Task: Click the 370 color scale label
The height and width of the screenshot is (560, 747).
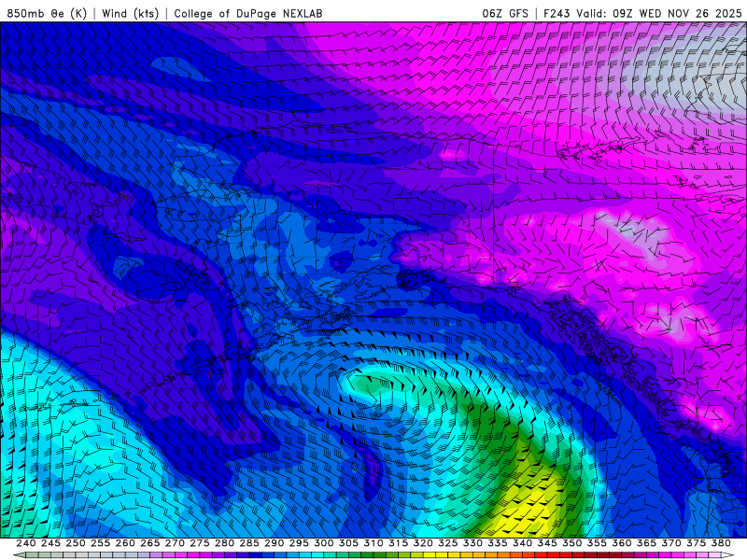Action: (x=670, y=543)
